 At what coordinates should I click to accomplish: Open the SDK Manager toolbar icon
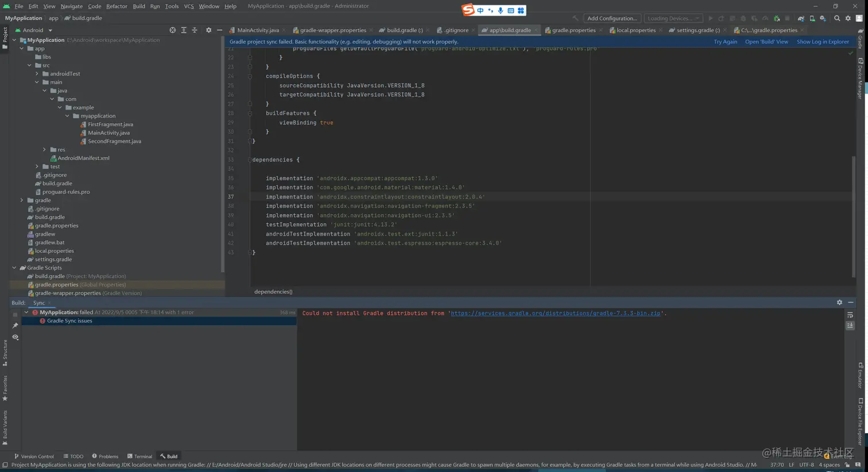[823, 18]
